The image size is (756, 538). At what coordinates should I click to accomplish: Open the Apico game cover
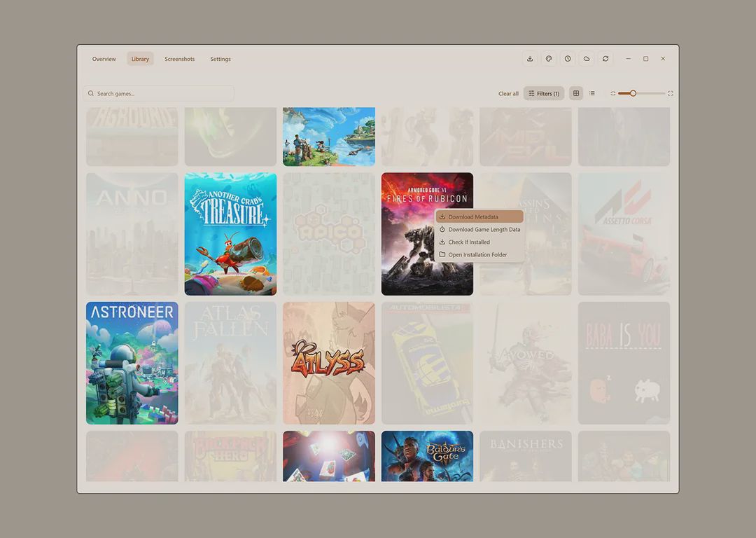tap(329, 234)
